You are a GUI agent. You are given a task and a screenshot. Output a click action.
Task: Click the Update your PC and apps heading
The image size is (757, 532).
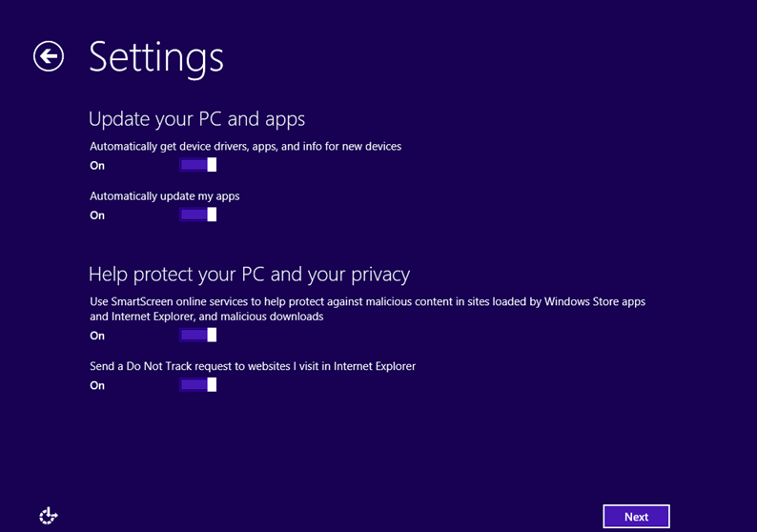coord(197,119)
